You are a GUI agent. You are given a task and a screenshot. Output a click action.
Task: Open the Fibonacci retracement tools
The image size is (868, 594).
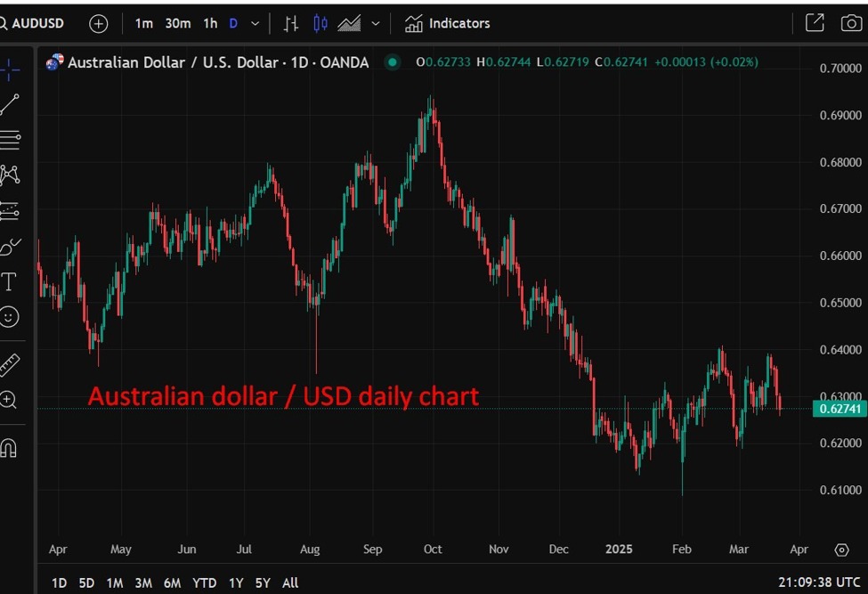tap(10, 139)
